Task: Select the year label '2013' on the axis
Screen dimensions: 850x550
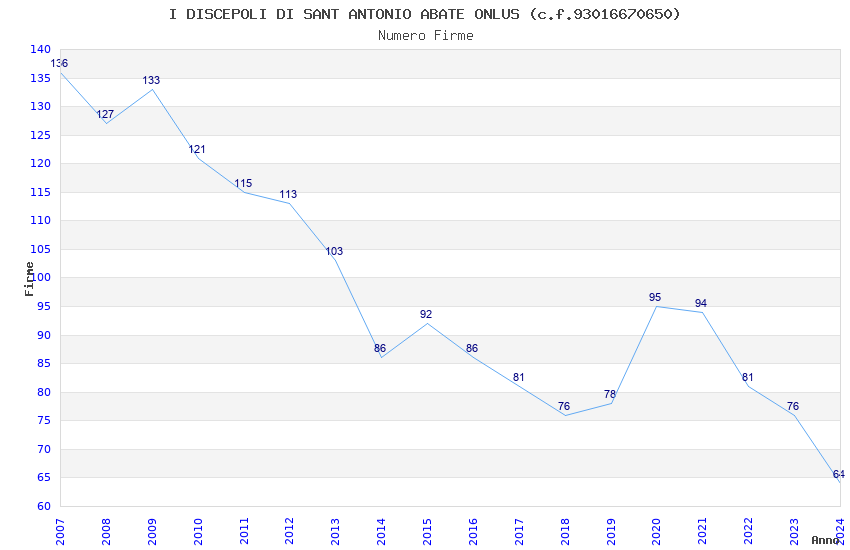Action: click(336, 532)
